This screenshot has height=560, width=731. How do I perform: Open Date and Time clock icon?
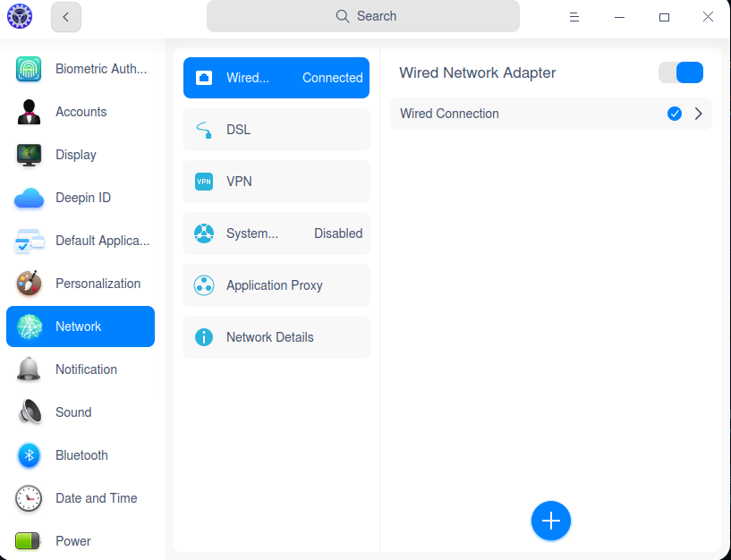(29, 498)
